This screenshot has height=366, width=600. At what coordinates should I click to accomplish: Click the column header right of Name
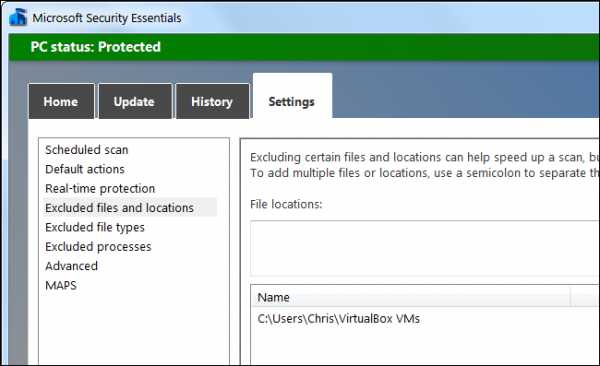pos(585,297)
